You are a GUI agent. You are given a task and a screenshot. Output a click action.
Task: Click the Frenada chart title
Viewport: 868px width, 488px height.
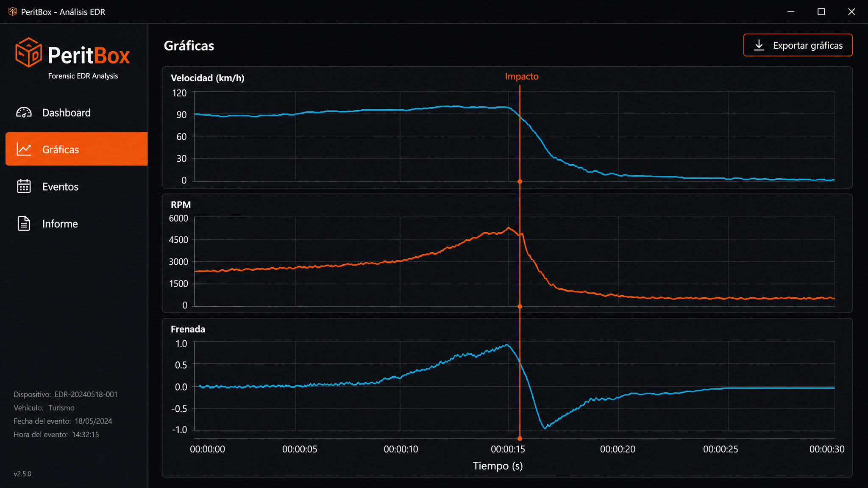[x=188, y=329]
